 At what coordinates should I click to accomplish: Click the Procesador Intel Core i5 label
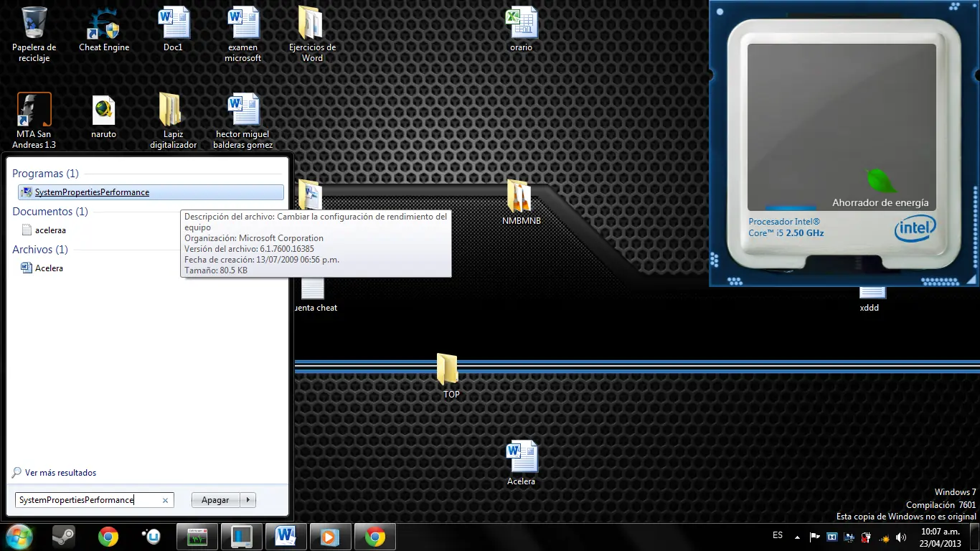[786, 227]
